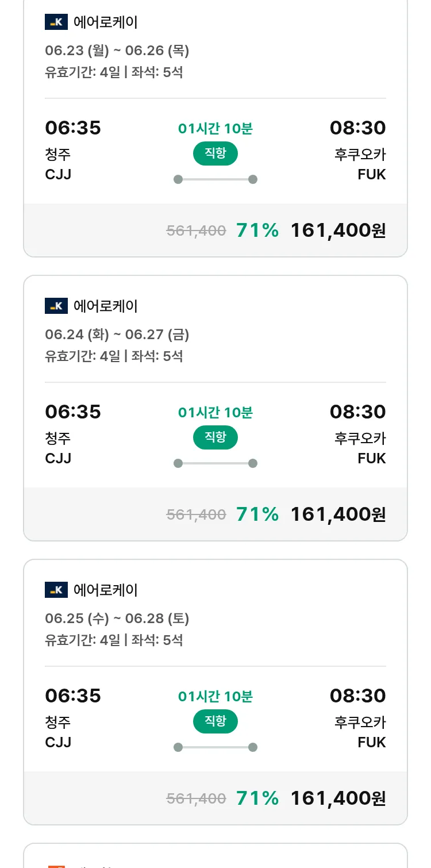Tap the 06:35 departure time on the 06.24 card
This screenshot has width=431, height=868.
point(73,412)
